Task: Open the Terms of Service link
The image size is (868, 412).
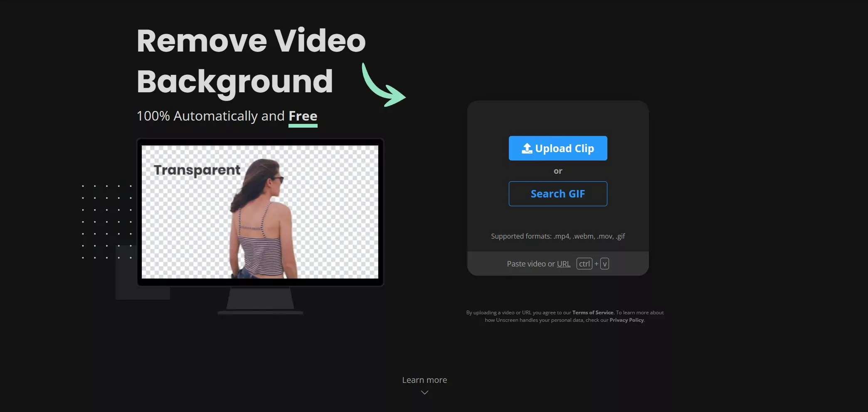Action: pos(593,313)
